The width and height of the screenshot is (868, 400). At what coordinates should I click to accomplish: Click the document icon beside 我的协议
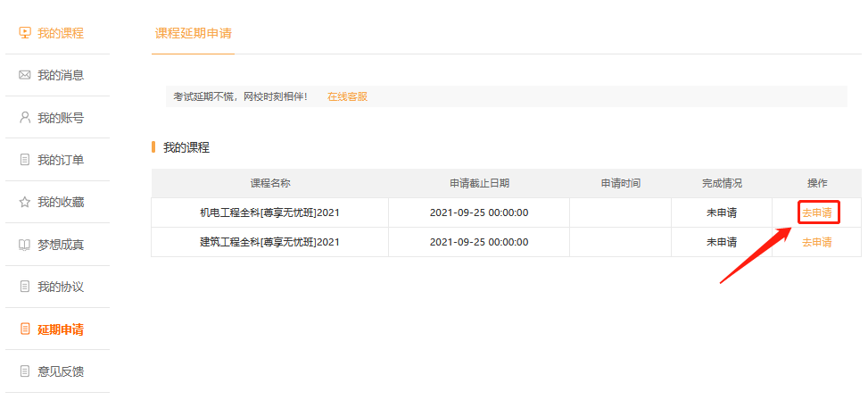click(x=25, y=287)
